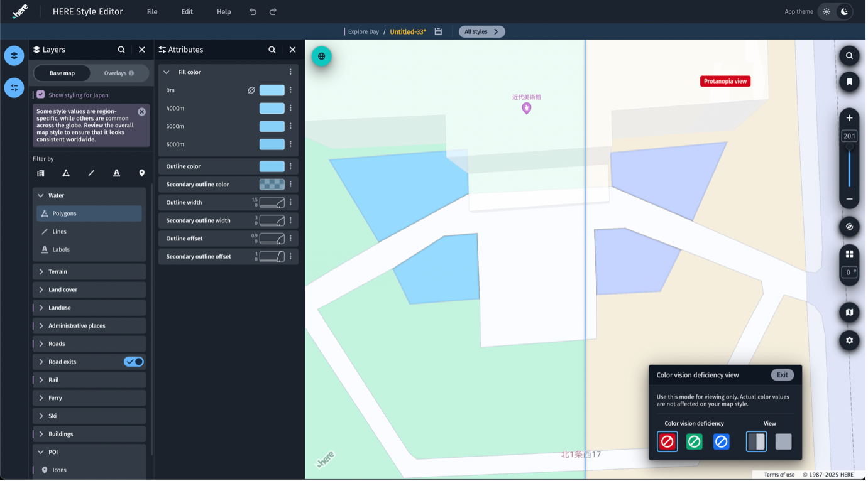Switch to the Overlays tab
The width and height of the screenshot is (868, 481).
[119, 73]
